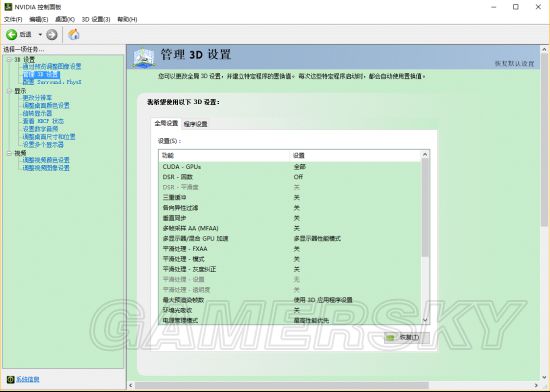The width and height of the screenshot is (550, 392).
Task: Select the 环境光吸收 settings row
Action: (x=290, y=310)
